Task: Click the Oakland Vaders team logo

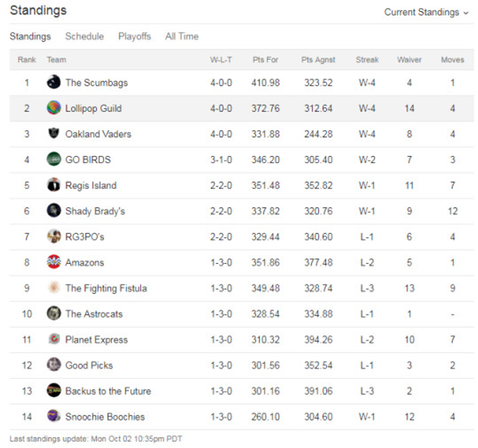Action: 54,134
